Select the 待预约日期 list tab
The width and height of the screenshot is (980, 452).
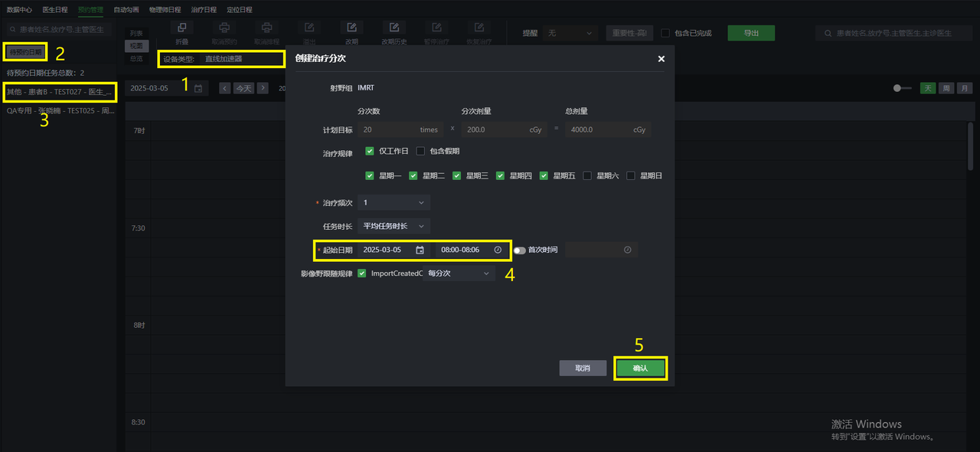[24, 52]
